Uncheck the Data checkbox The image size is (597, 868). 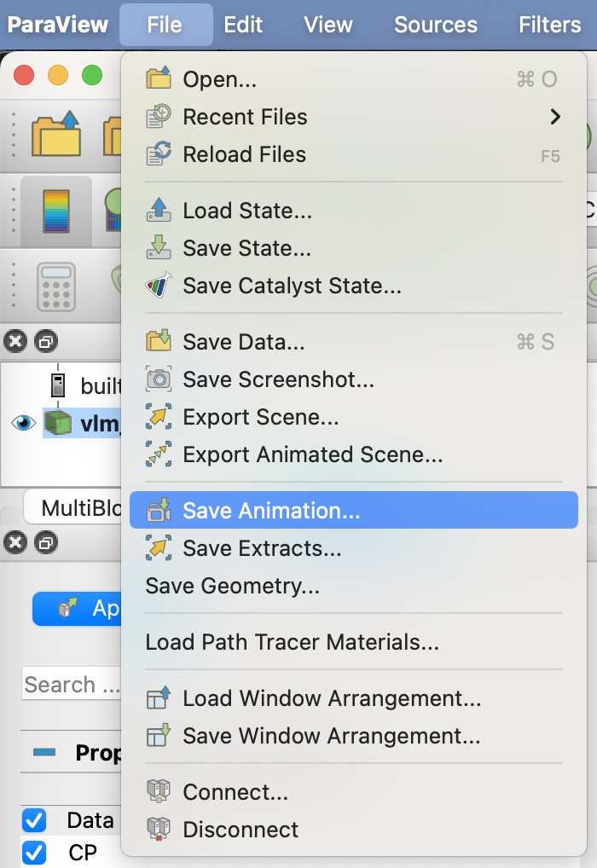(x=34, y=820)
